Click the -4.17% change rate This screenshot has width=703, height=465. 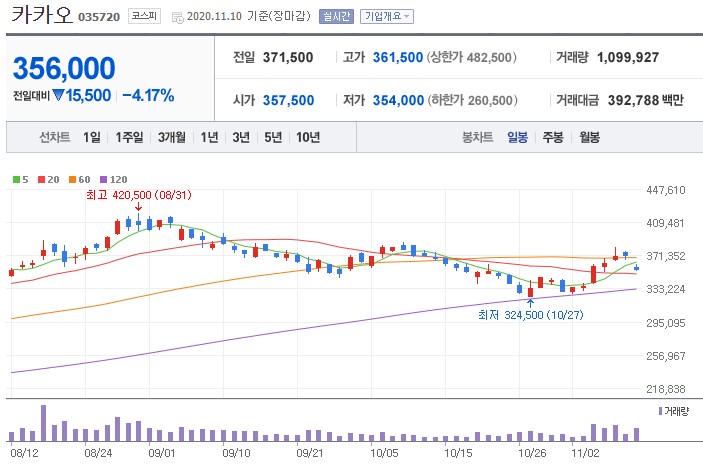click(148, 95)
